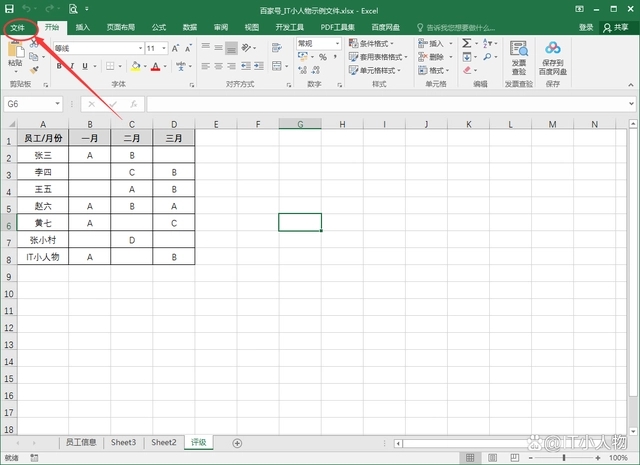
Task: Increase decimal places
Action: (x=302, y=70)
